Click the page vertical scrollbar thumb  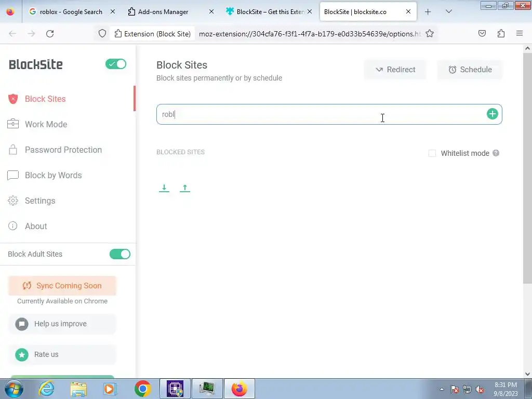pyautogui.click(x=527, y=168)
